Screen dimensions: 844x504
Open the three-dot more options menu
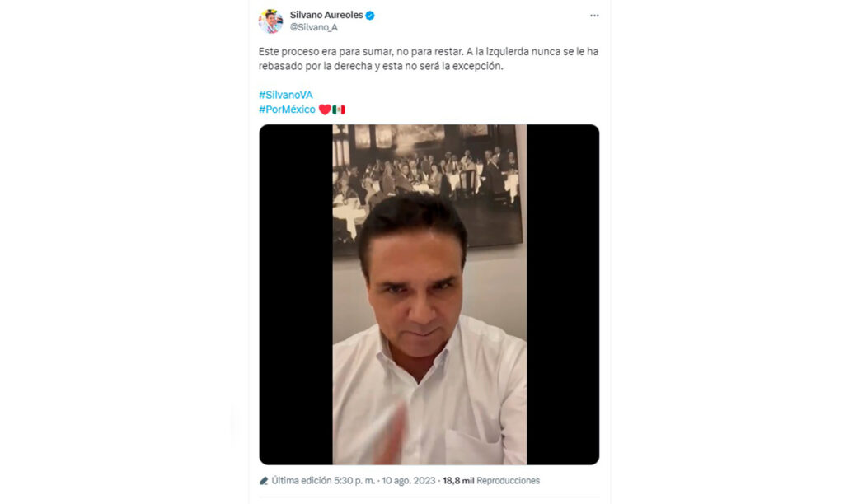point(594,16)
